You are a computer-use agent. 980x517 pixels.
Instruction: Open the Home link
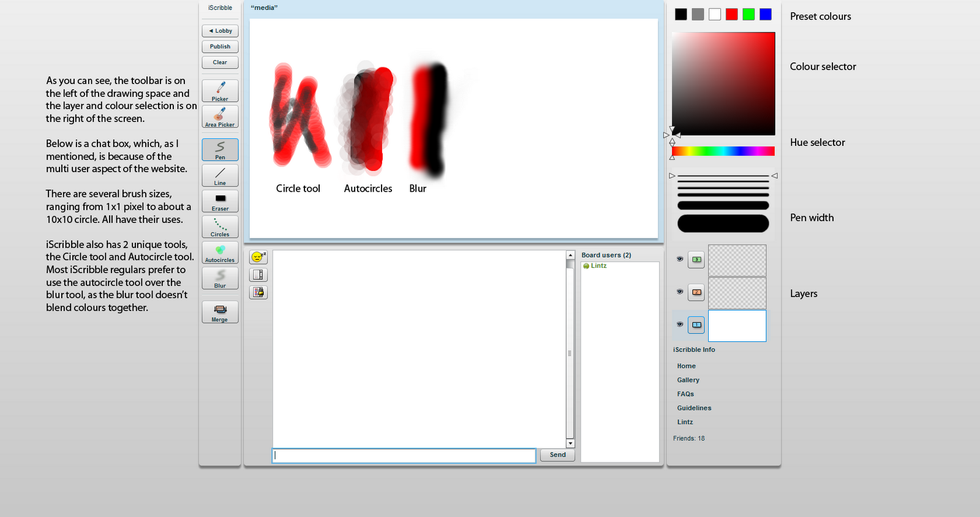(x=687, y=366)
